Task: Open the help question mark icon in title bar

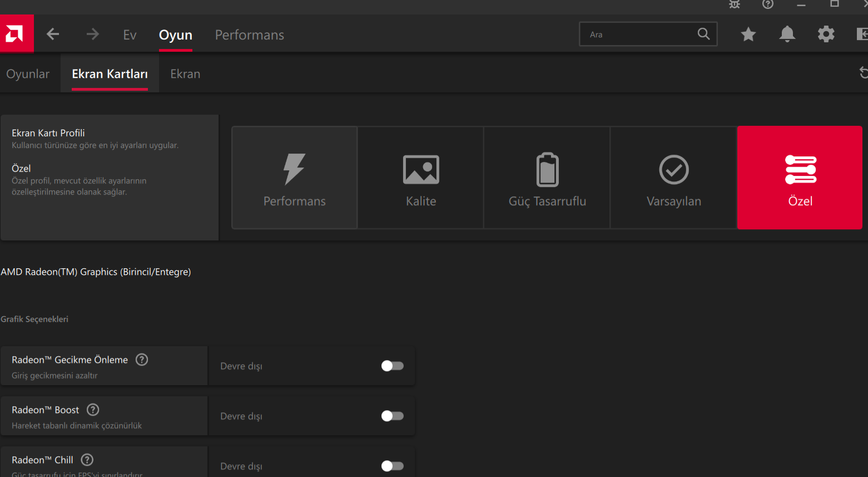Action: pos(768,4)
